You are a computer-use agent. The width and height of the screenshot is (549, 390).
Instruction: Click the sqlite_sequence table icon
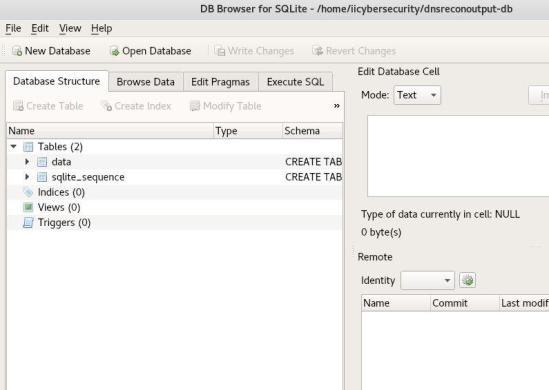(42, 177)
